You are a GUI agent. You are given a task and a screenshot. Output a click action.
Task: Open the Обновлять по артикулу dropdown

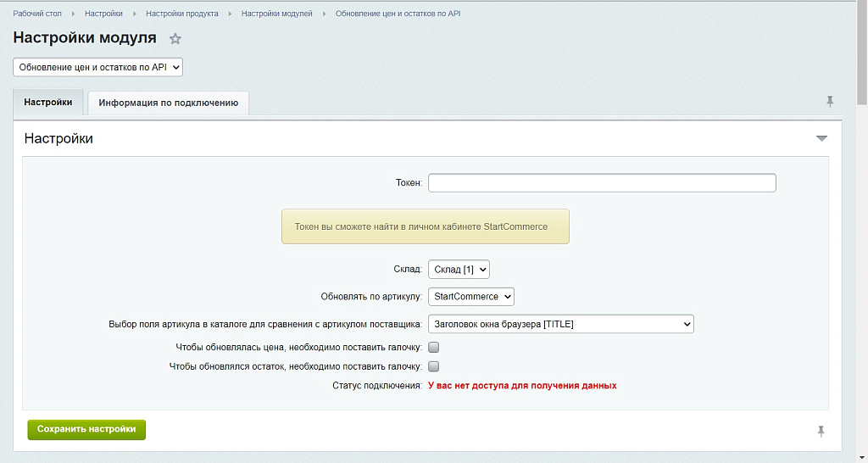(470, 297)
